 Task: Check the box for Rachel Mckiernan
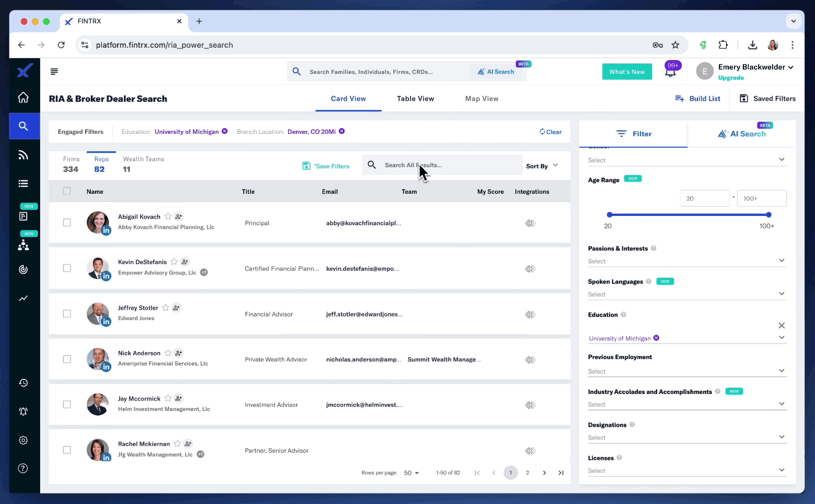(x=67, y=450)
